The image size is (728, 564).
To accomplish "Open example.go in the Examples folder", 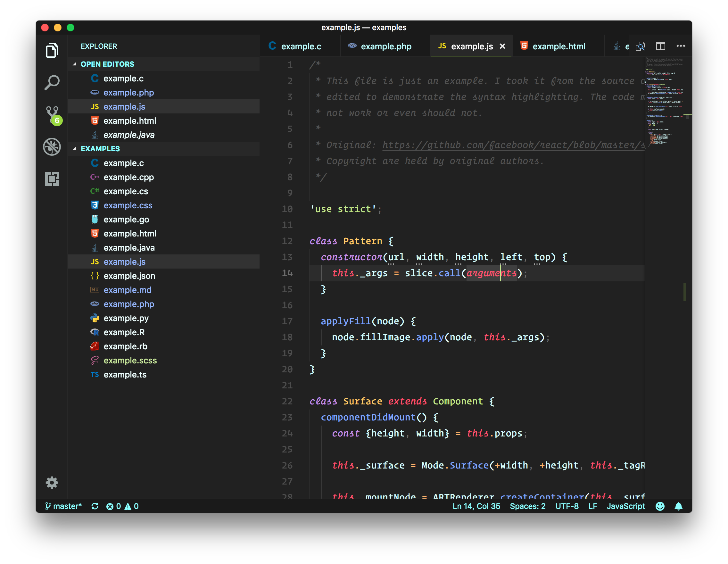I will (x=163, y=219).
